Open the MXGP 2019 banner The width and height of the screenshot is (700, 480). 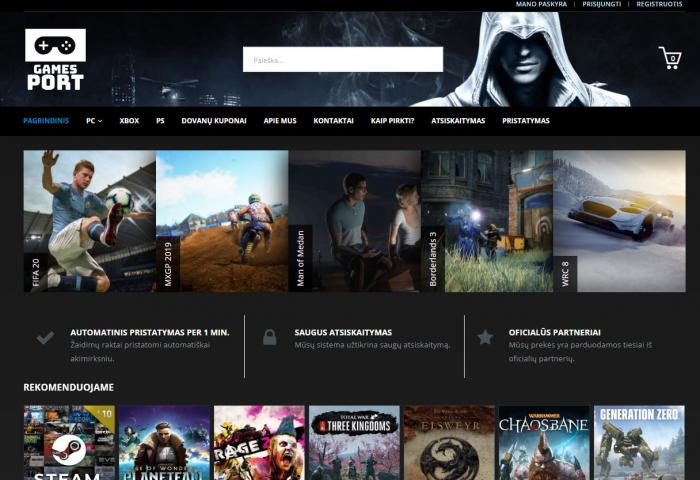click(x=222, y=221)
